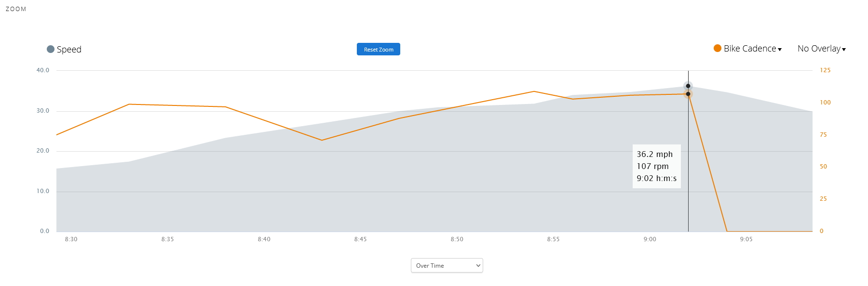This screenshot has height=286, width=868.
Task: Click the 40.0 speed axis label
Action: coord(43,70)
